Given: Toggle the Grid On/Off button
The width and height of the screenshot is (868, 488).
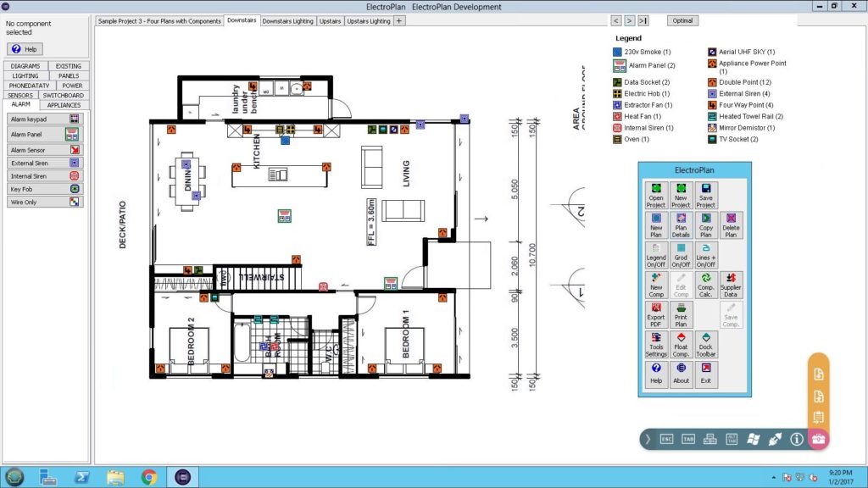Looking at the screenshot, I should [681, 255].
